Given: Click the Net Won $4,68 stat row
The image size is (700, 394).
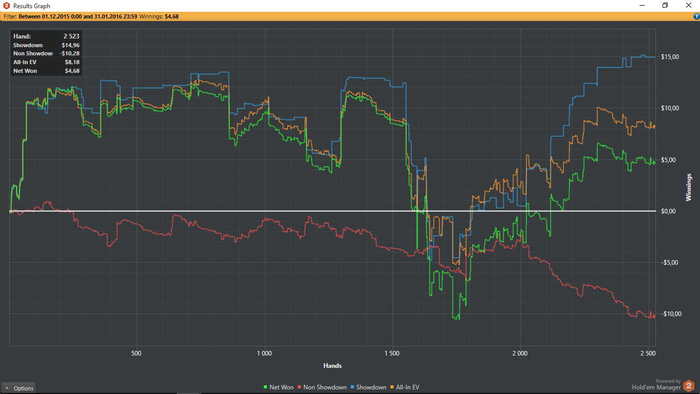Looking at the screenshot, I should tap(46, 71).
